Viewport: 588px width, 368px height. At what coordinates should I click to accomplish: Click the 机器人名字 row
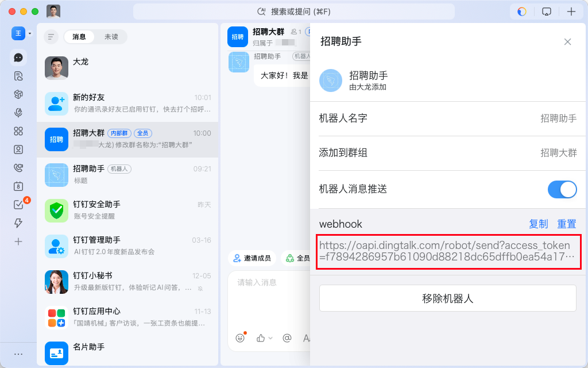pyautogui.click(x=448, y=118)
